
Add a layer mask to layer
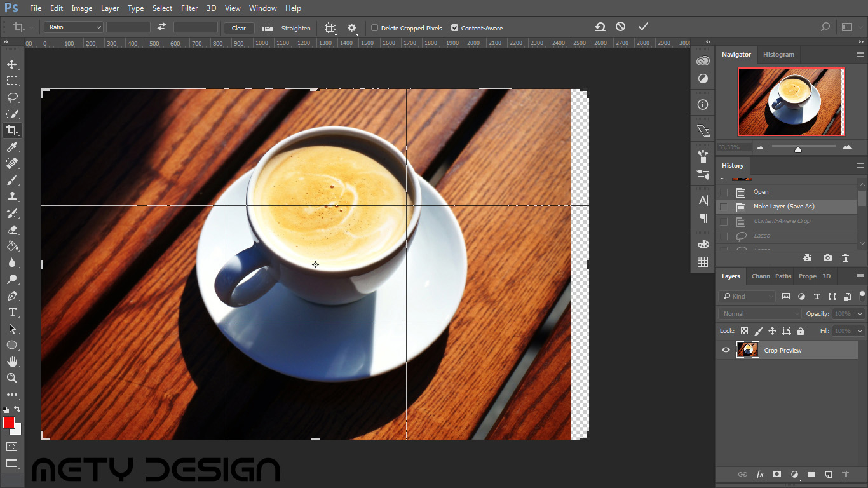point(776,474)
